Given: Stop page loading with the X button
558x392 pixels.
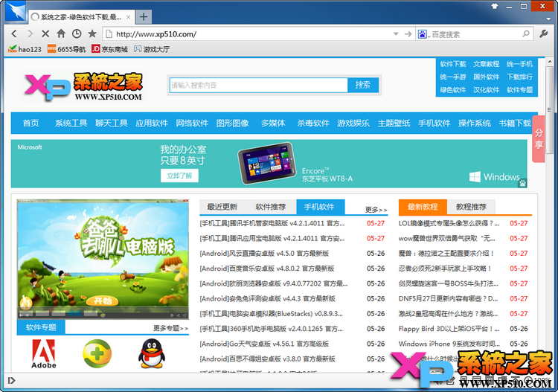Looking at the screenshot, I should (45, 33).
